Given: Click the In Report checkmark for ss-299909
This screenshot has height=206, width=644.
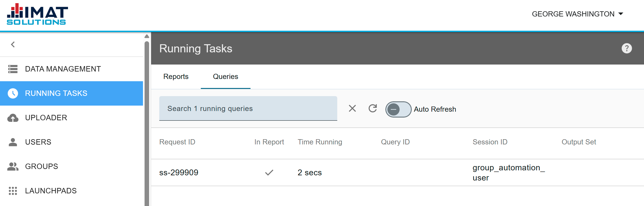Looking at the screenshot, I should (x=269, y=173).
